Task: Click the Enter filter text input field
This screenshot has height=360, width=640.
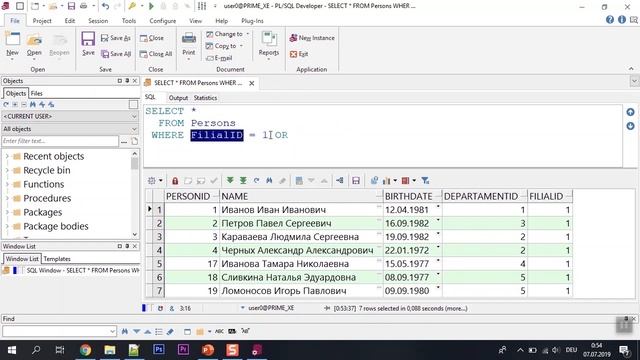Action: pos(60,141)
